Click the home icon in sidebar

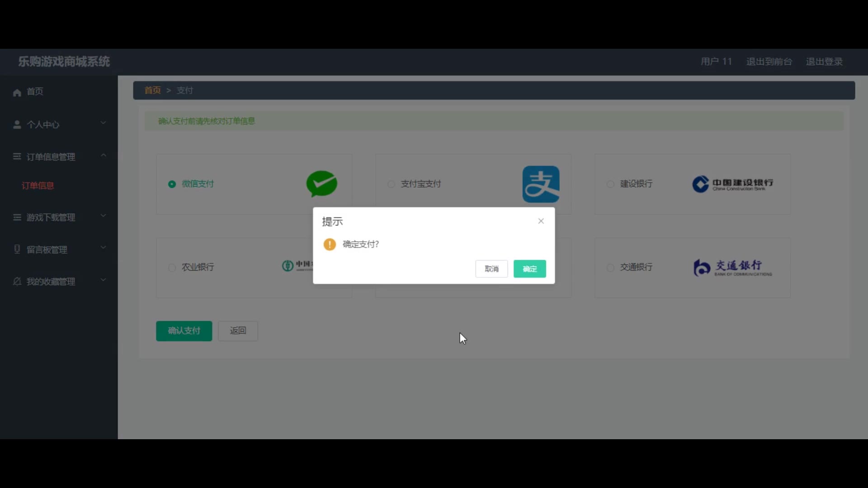point(17,93)
